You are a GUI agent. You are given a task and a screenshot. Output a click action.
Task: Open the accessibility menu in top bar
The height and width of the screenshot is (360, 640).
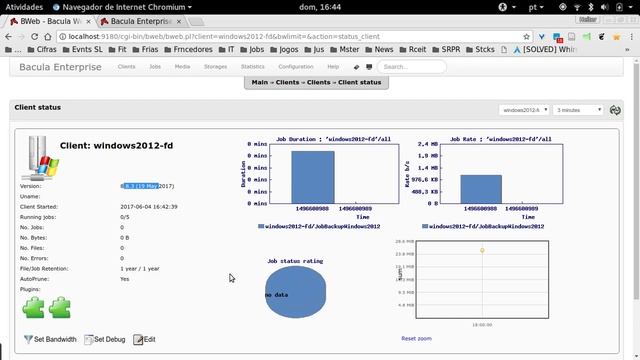[507, 7]
